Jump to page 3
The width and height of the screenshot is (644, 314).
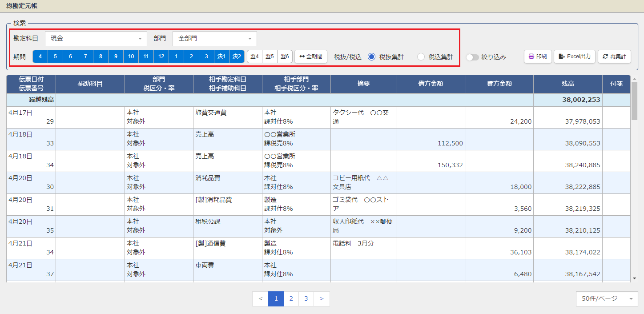[306, 299]
